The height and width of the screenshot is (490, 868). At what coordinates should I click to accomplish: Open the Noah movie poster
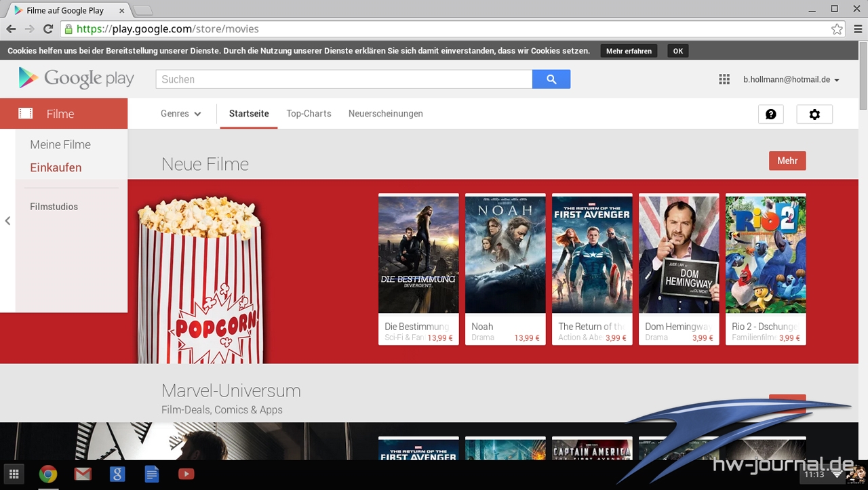[505, 253]
